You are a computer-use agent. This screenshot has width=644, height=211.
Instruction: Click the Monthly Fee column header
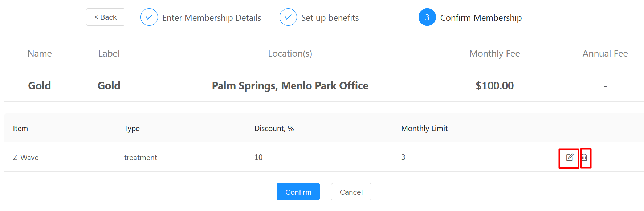click(x=494, y=53)
